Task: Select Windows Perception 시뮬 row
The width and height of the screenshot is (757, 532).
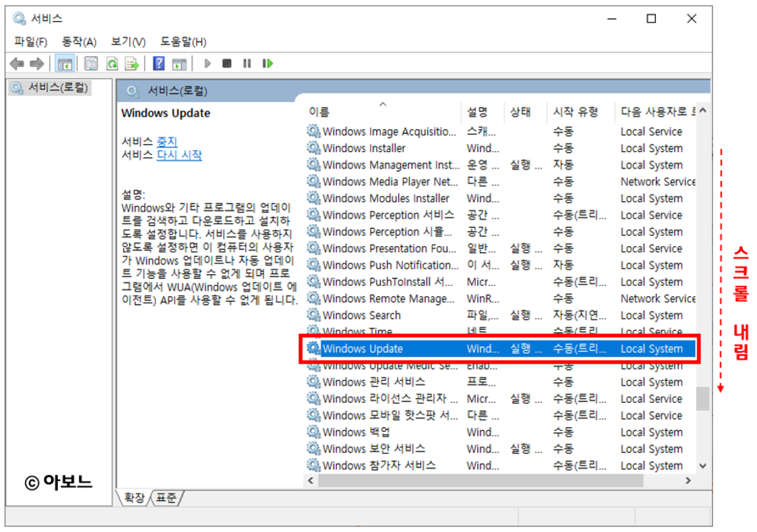Action: pyautogui.click(x=501, y=232)
